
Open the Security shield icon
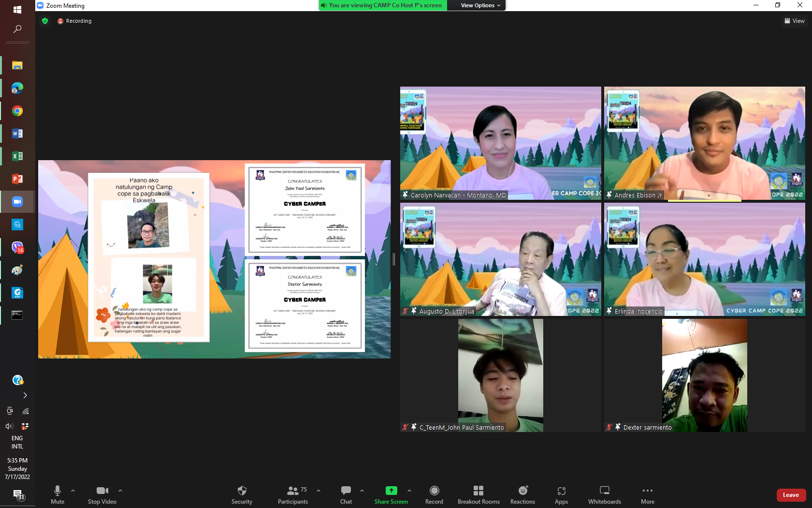tap(242, 491)
